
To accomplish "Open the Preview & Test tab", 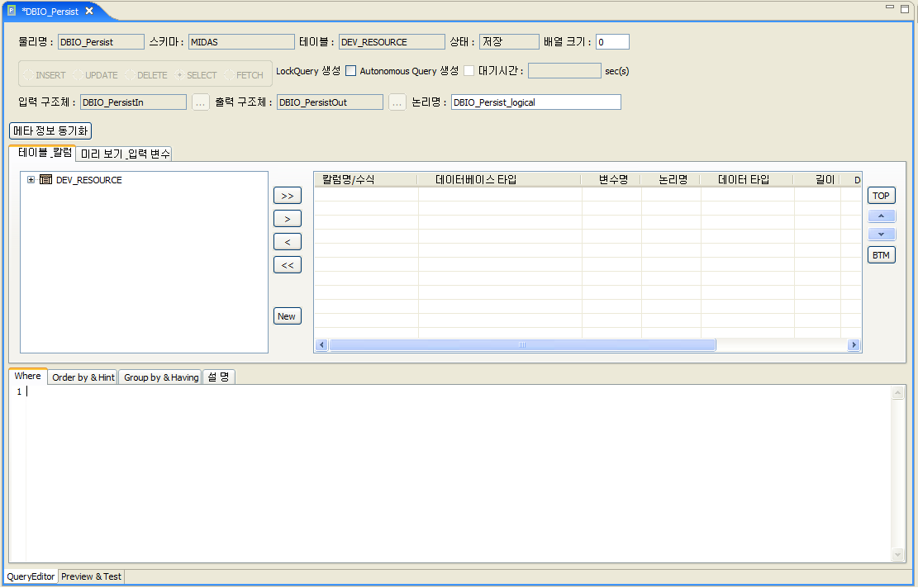I will pos(91,576).
